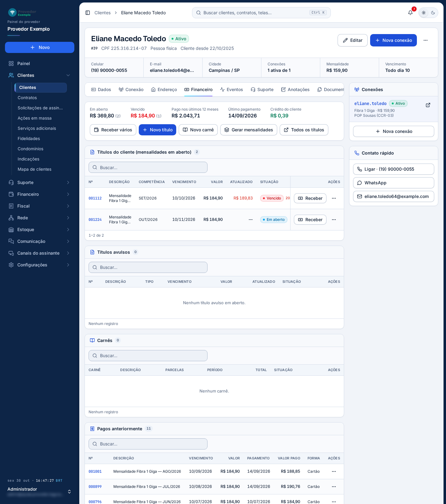Open the Anotações tab
The width and height of the screenshot is (446, 504).
coord(295,90)
